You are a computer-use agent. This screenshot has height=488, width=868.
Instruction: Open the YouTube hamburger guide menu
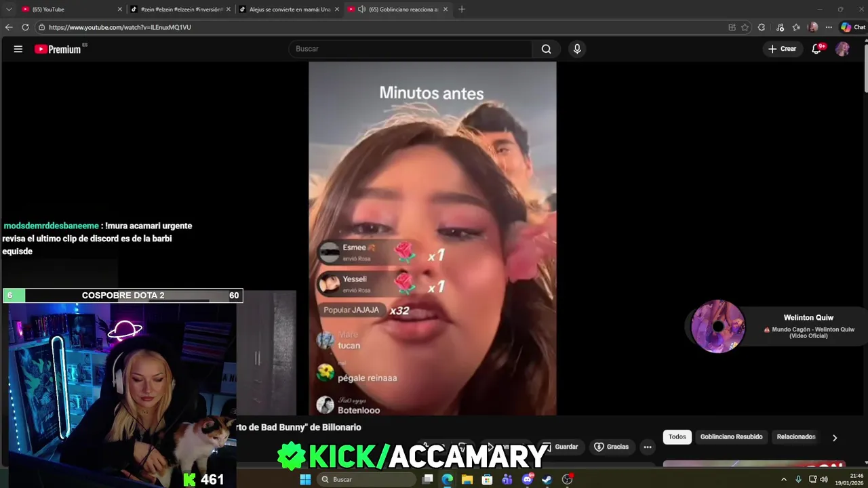[x=18, y=49]
